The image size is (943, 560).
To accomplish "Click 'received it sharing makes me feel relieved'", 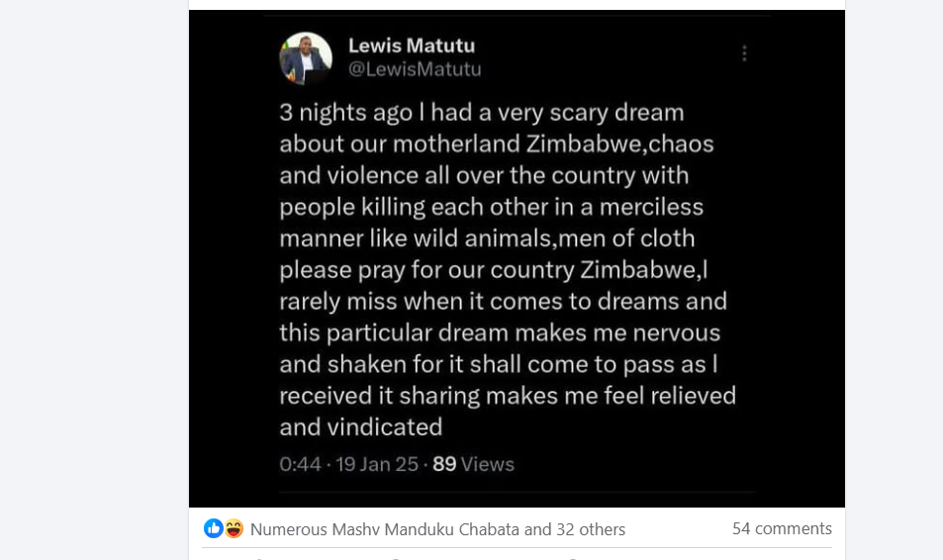I will 508,396.
